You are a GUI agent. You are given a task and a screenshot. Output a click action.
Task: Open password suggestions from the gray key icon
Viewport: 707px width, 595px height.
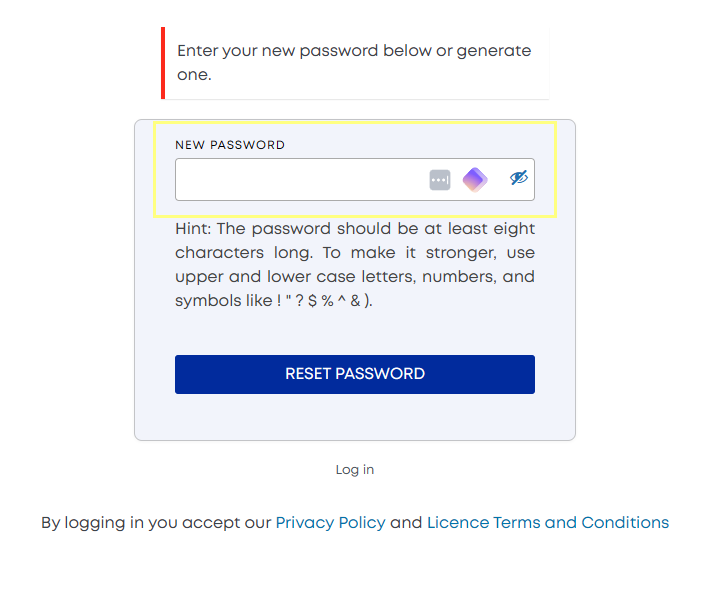coord(440,180)
